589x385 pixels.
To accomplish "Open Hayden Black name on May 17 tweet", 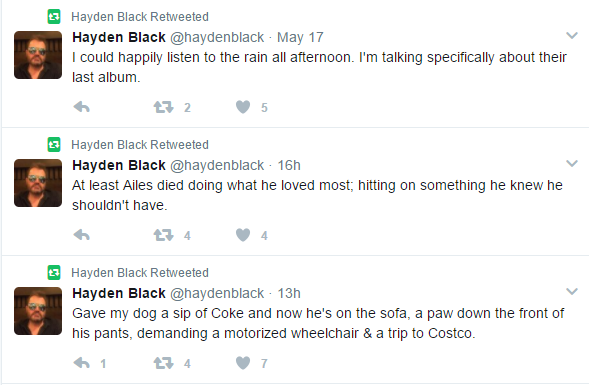I will point(119,37).
